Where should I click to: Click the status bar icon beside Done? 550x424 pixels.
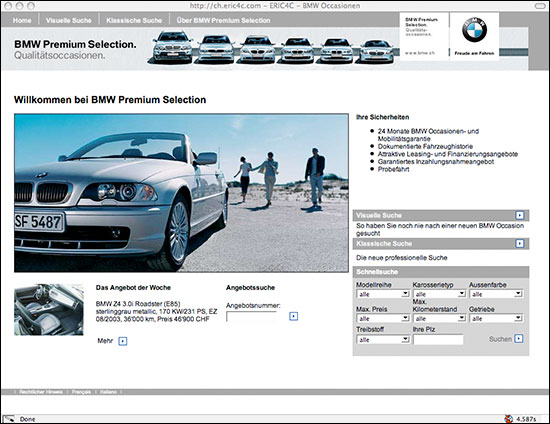click(x=9, y=419)
